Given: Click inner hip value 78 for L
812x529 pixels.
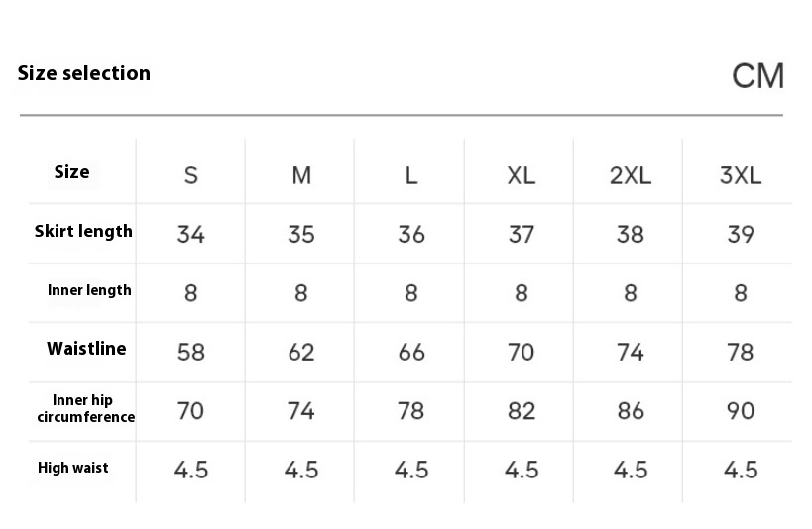Looking at the screenshot, I should (411, 411).
